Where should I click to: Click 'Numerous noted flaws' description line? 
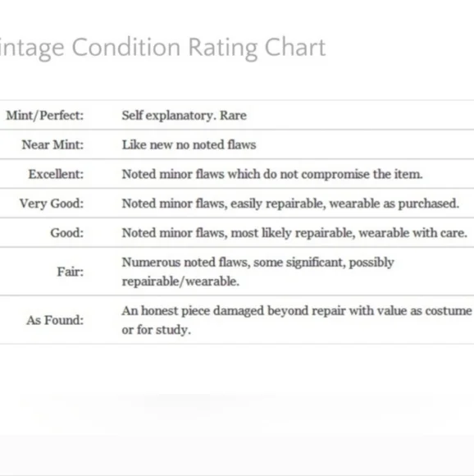click(x=258, y=262)
